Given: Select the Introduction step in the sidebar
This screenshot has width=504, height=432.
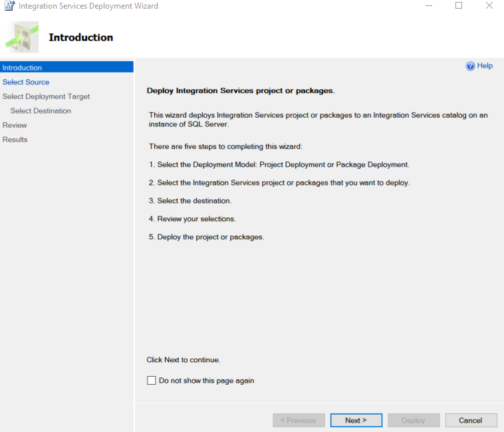Looking at the screenshot, I should [x=23, y=68].
